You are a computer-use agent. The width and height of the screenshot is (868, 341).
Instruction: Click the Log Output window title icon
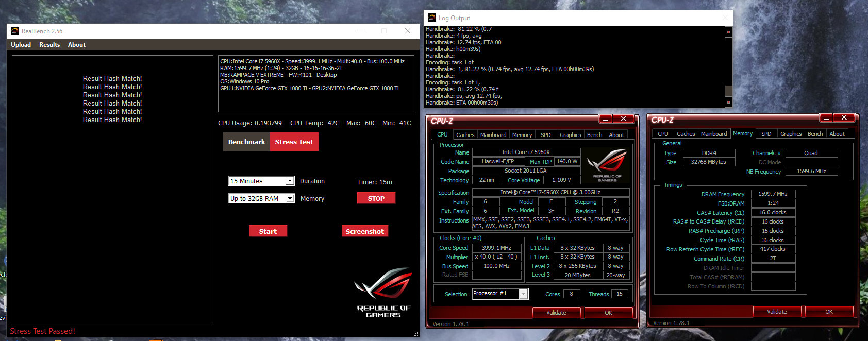[x=432, y=18]
